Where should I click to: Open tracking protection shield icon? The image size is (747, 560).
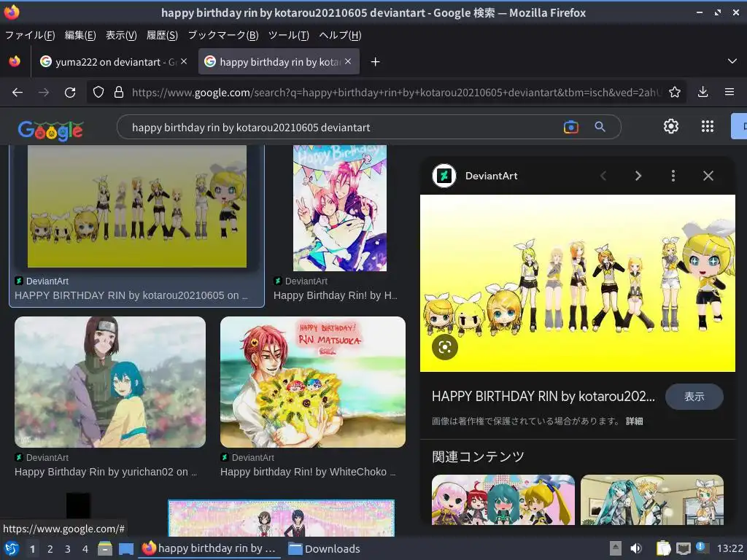(98, 92)
